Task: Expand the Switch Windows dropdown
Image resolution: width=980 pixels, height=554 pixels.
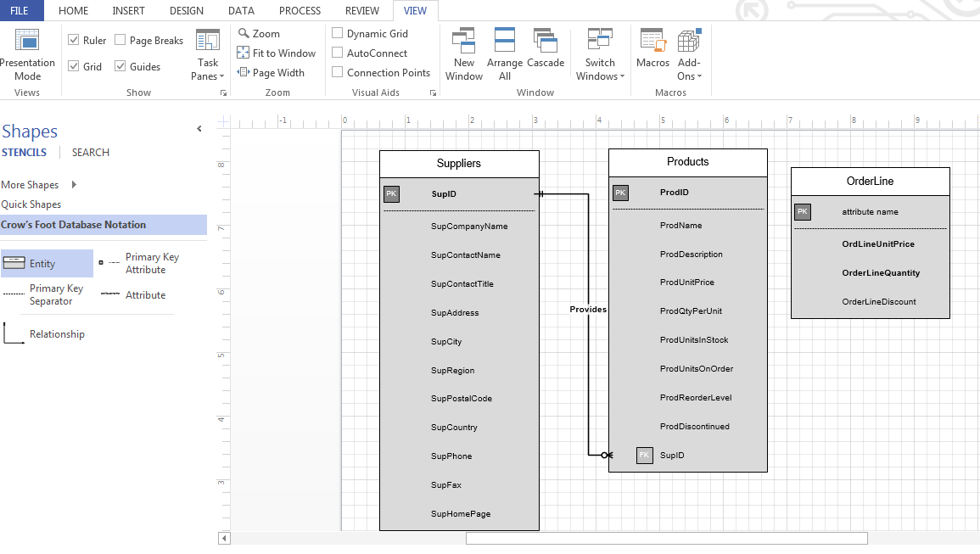Action: (x=600, y=55)
